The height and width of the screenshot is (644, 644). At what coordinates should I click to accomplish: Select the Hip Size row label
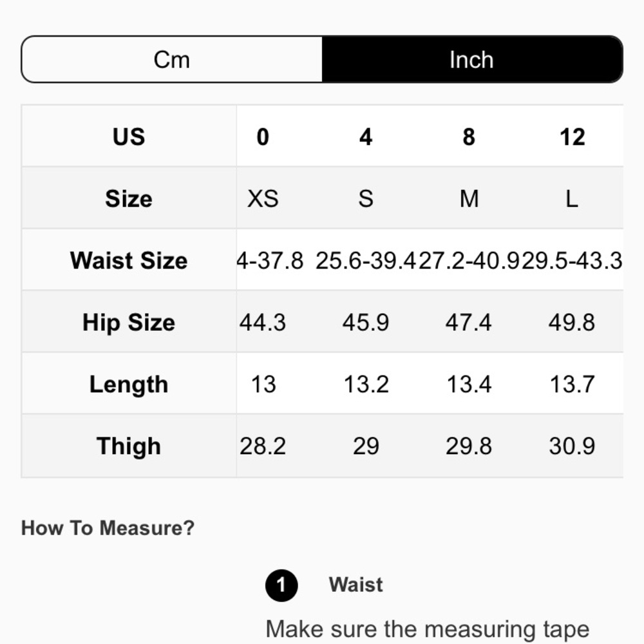[129, 322]
